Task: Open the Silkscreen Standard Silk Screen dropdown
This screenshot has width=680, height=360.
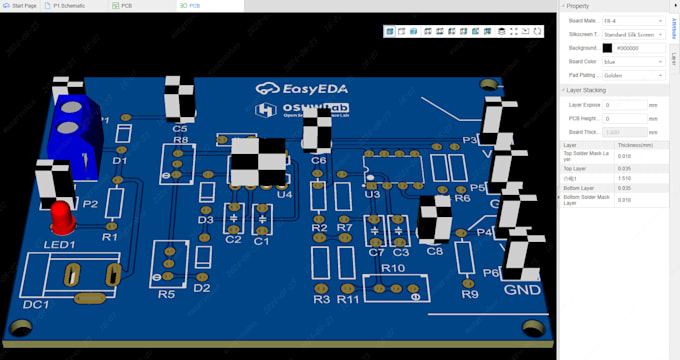Action: (x=634, y=34)
